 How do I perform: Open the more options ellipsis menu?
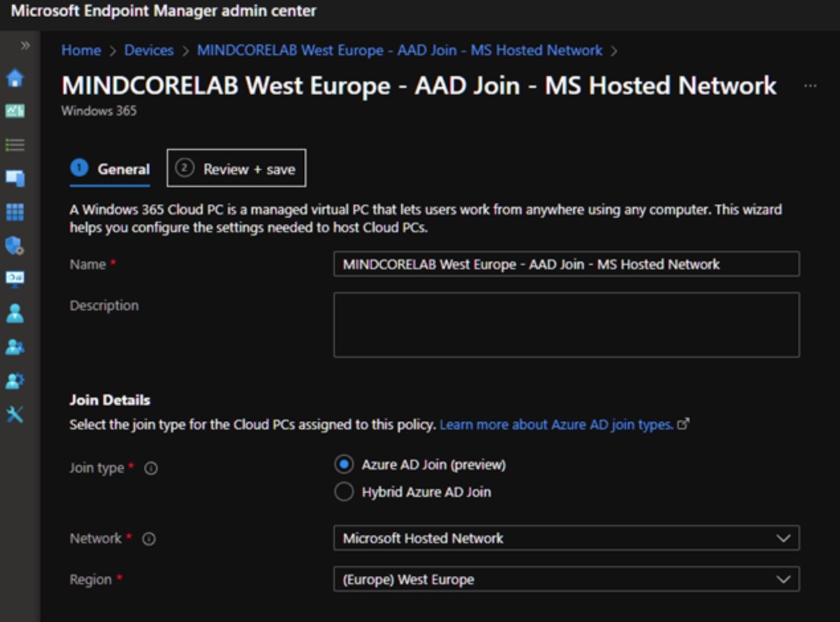[810, 86]
